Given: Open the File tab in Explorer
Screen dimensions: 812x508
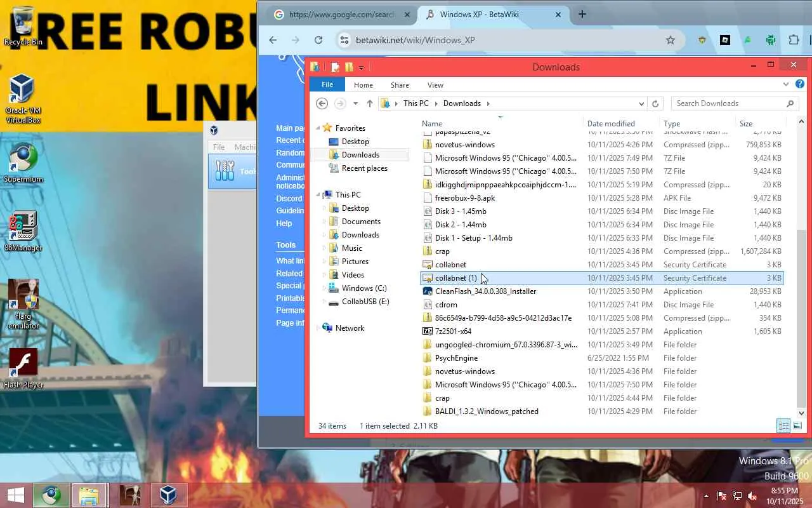Looking at the screenshot, I should [327, 84].
